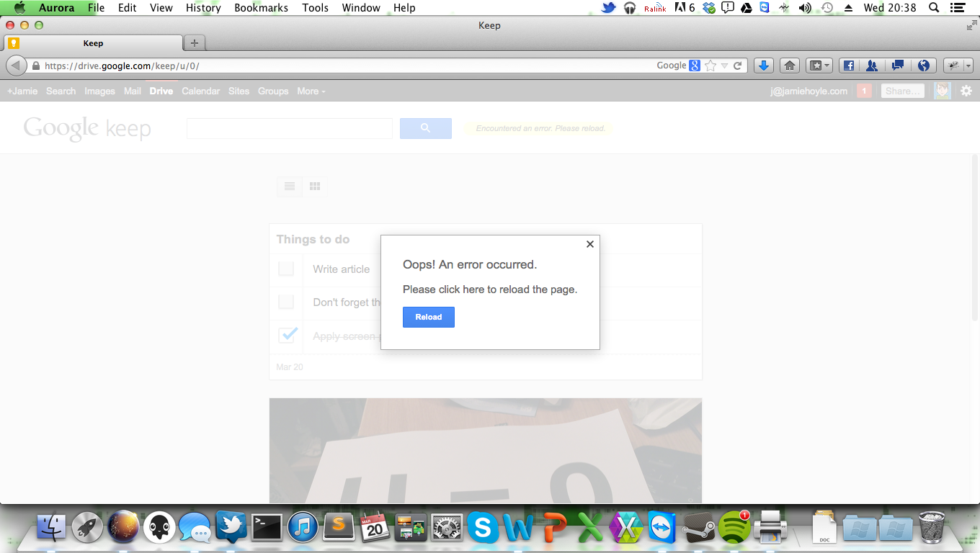
Task: Open the Tools menu
Action: tap(315, 8)
